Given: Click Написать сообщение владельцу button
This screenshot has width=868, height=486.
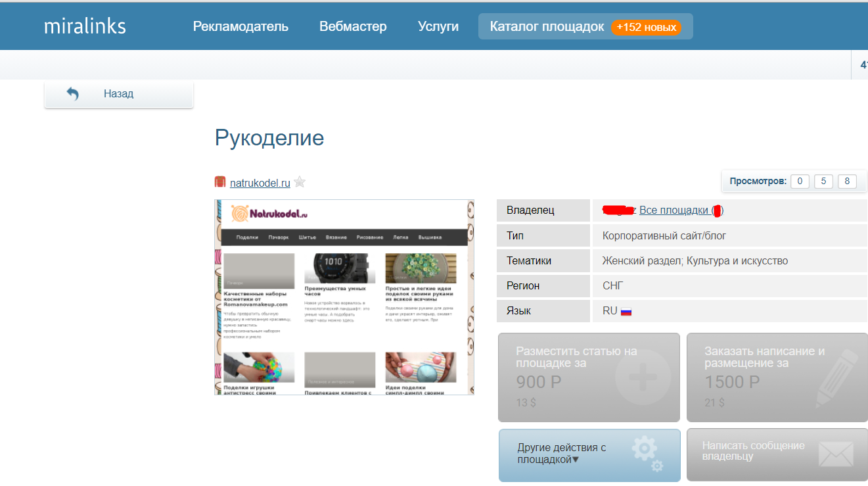Looking at the screenshot, I should click(777, 455).
